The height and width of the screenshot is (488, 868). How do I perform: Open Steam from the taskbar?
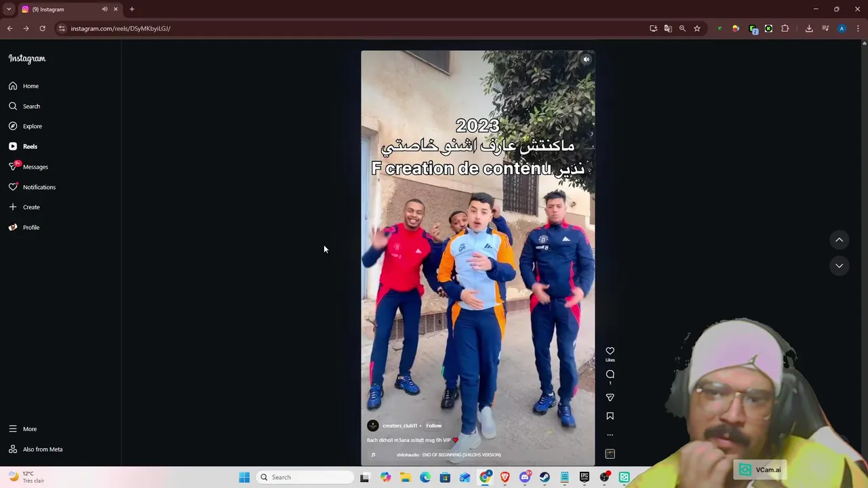545,477
